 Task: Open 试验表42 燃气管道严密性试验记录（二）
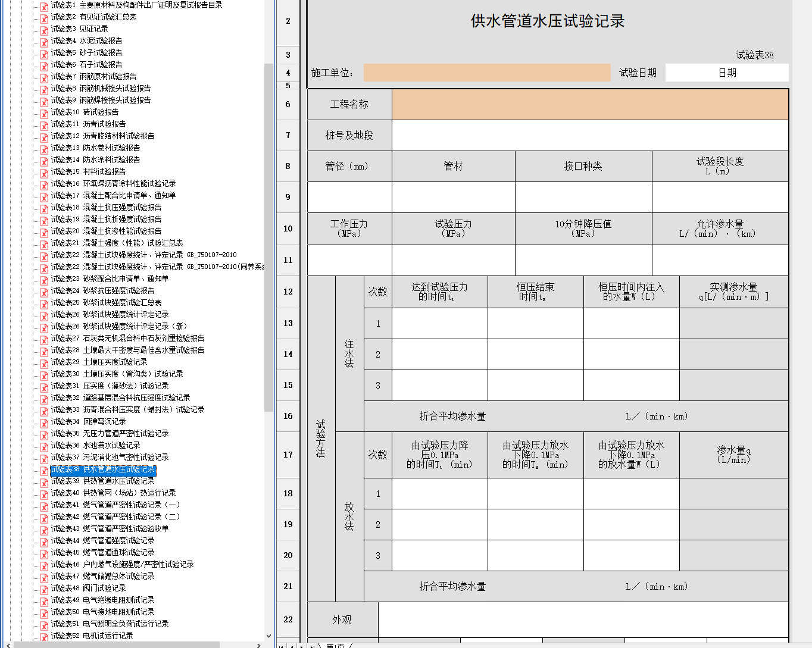tap(115, 516)
